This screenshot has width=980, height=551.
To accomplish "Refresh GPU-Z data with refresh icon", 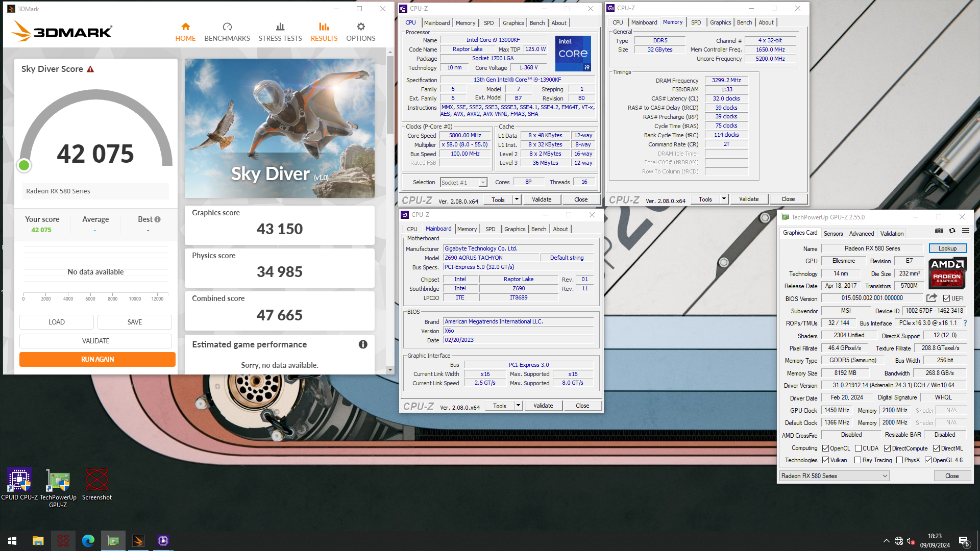I will pos(952,231).
